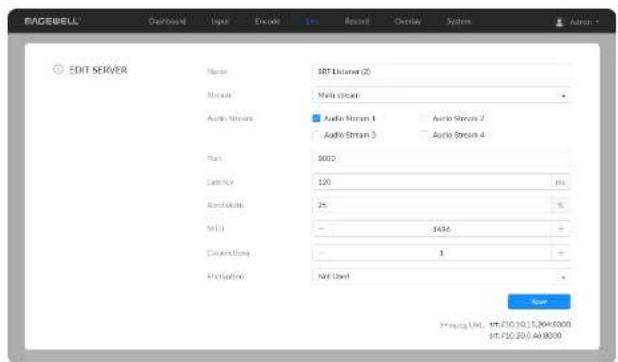The width and height of the screenshot is (618, 362).
Task: Click the second srt:// access URL
Action: click(525, 336)
